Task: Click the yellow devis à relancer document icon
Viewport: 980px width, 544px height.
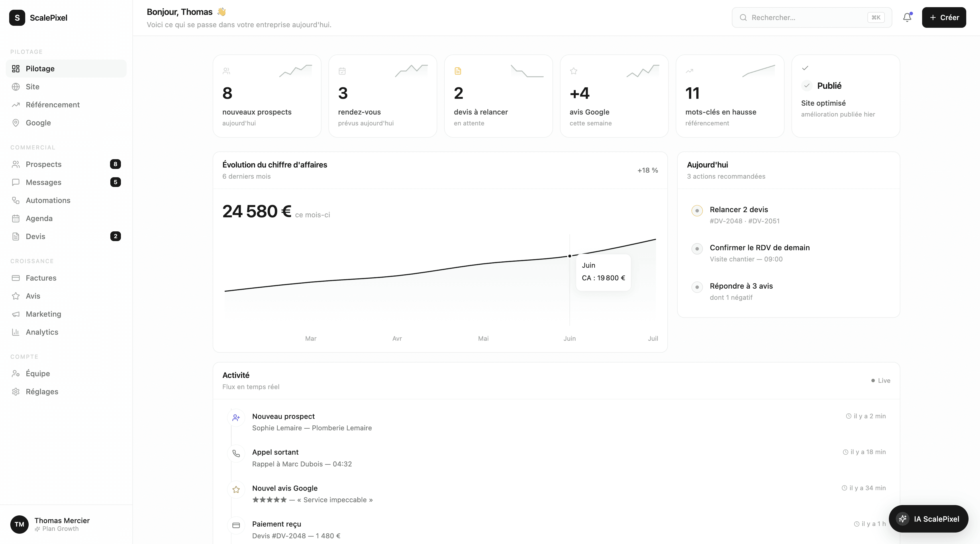Action: point(458,71)
